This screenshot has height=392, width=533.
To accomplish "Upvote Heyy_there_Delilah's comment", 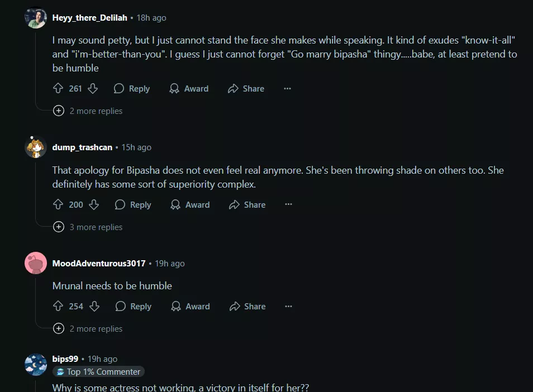I will (x=58, y=88).
